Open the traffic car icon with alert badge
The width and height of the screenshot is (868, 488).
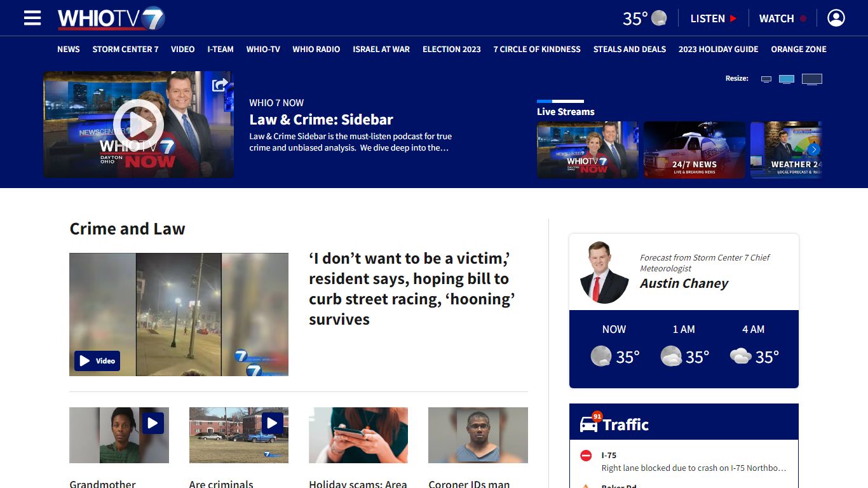point(590,423)
